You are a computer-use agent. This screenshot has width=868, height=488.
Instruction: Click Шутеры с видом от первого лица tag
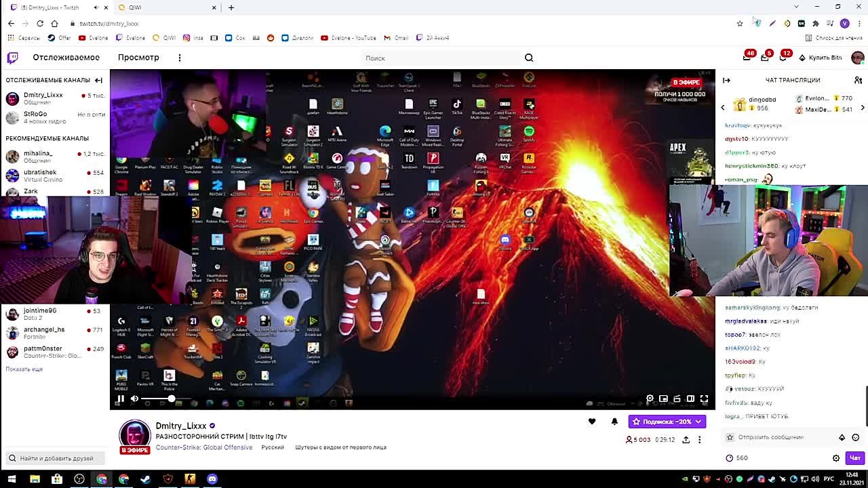click(340, 447)
